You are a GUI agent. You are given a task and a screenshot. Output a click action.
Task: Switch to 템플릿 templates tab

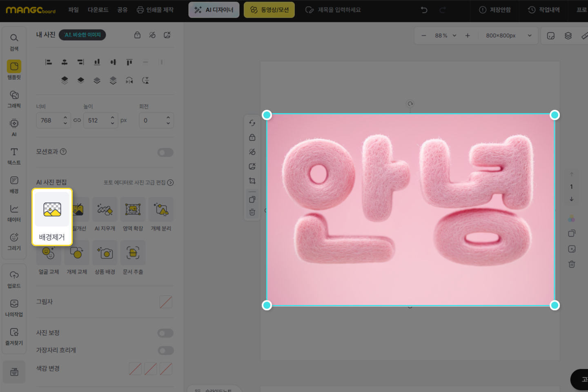click(14, 71)
